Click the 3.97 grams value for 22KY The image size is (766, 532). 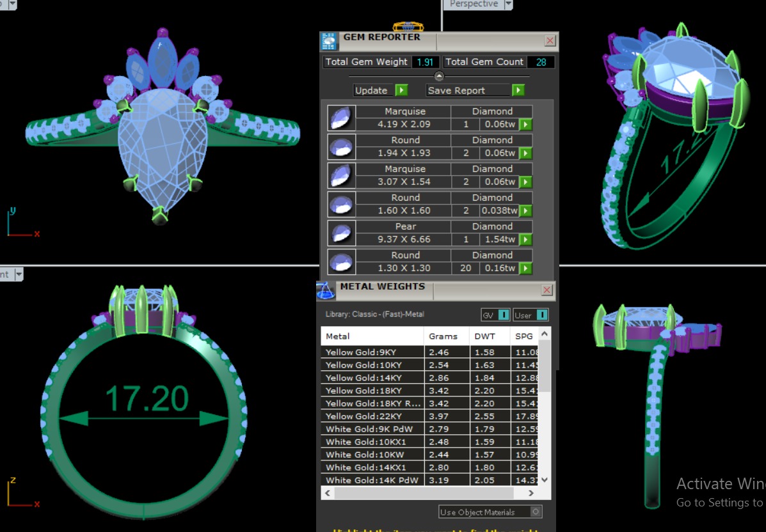(439, 416)
